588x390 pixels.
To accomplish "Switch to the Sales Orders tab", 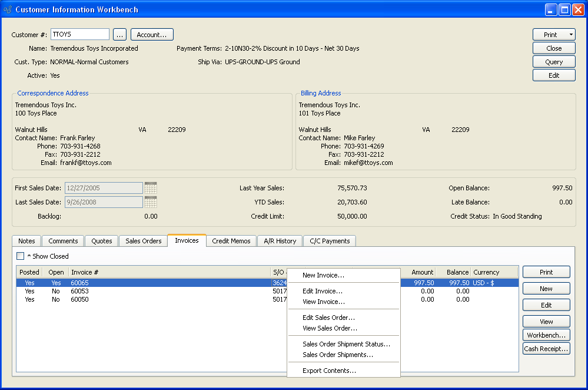I will click(143, 241).
